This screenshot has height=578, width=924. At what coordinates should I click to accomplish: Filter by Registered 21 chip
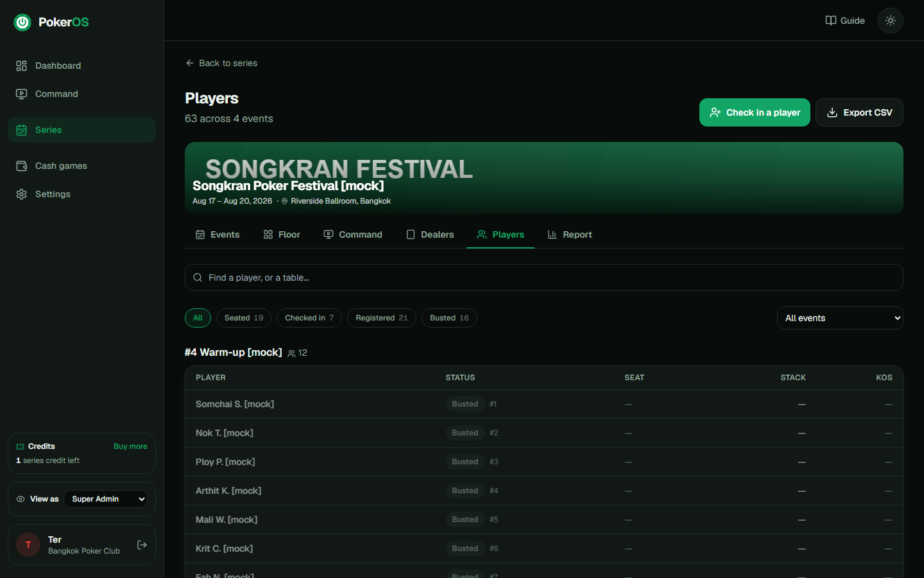(x=382, y=318)
